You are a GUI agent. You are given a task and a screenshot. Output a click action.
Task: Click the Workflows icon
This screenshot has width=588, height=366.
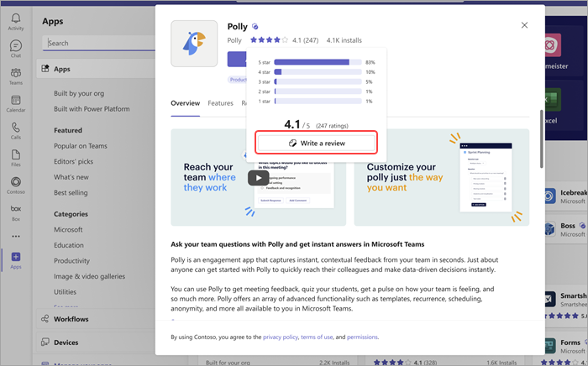(x=45, y=319)
